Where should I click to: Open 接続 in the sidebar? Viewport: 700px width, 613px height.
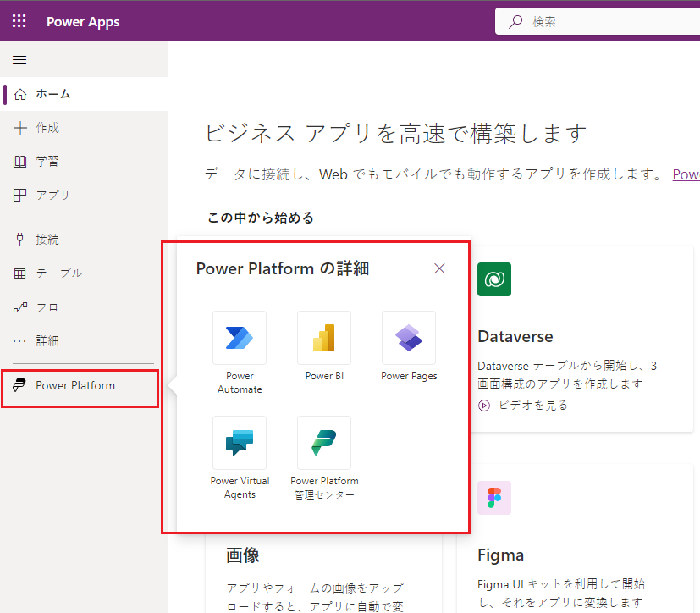pyautogui.click(x=84, y=240)
